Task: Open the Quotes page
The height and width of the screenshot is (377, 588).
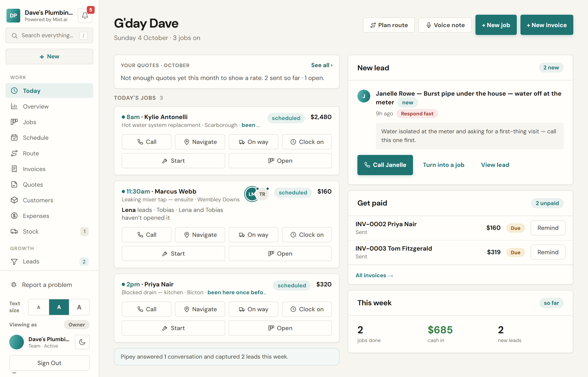Action: tap(49, 185)
